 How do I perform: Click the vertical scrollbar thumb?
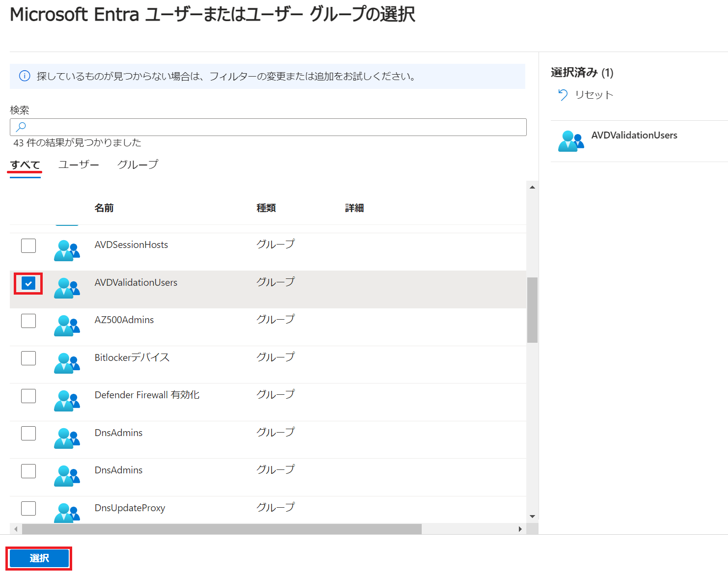tap(532, 310)
